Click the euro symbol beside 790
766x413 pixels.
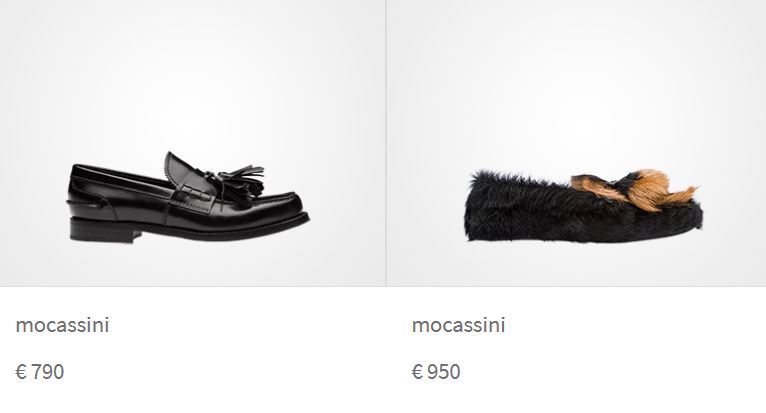21,372
